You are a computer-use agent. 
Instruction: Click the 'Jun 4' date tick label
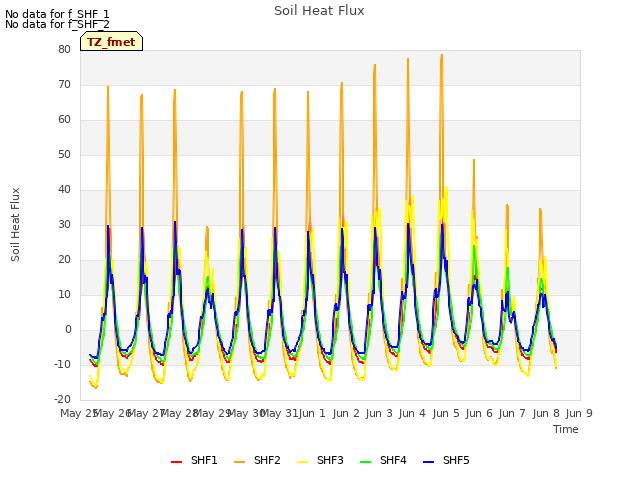pos(412,413)
